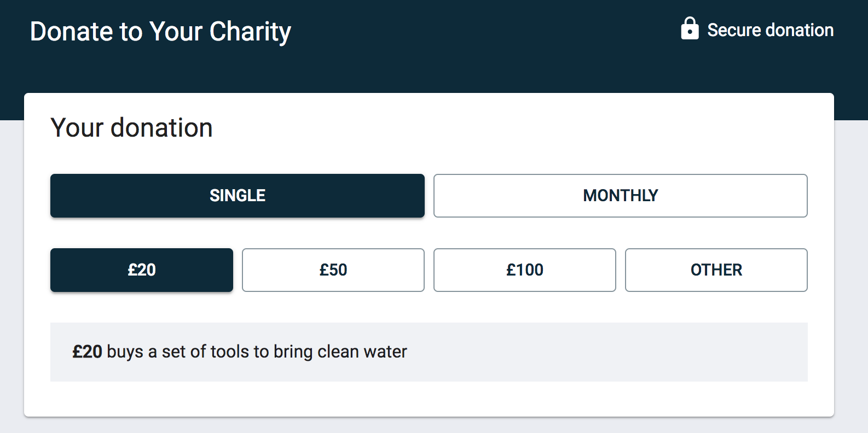Click the word "Your" in the card heading
This screenshot has height=433, width=868.
tap(77, 128)
